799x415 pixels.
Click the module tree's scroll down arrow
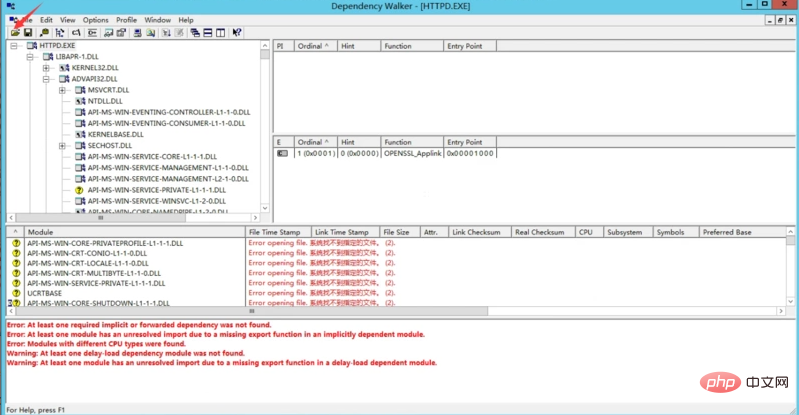coord(265,209)
